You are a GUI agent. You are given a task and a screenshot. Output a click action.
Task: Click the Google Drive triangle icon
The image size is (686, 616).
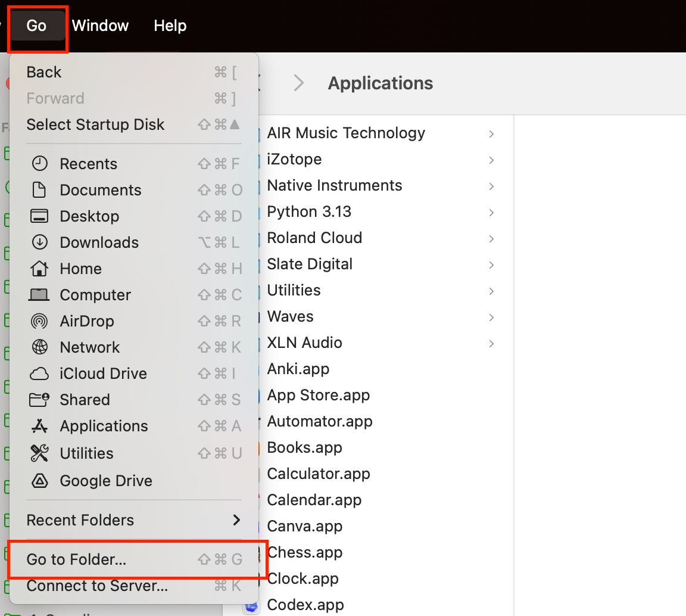click(x=39, y=481)
